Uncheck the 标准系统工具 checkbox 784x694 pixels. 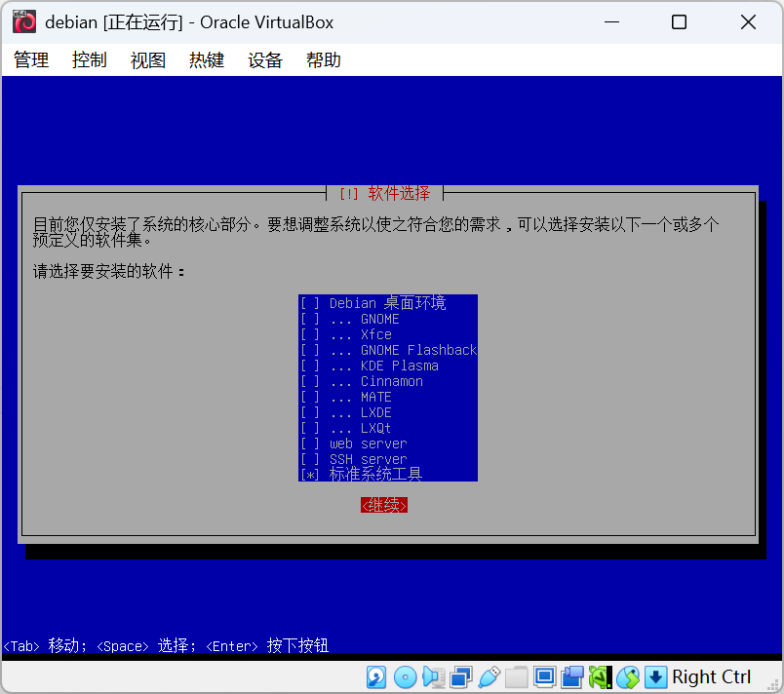309,475
